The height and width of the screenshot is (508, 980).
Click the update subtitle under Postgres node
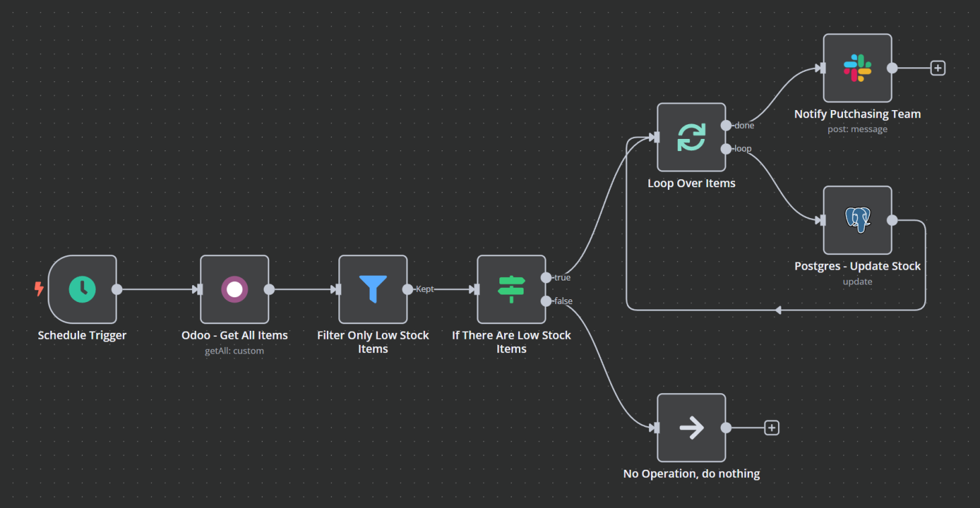(857, 281)
